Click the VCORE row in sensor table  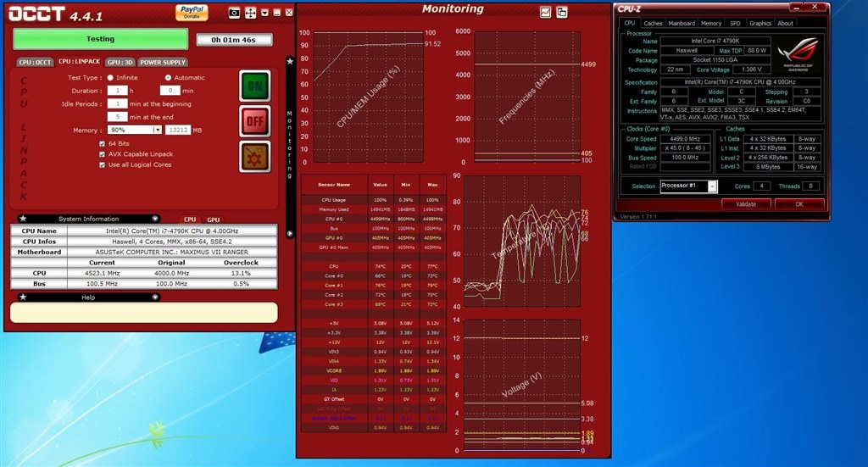click(374, 370)
